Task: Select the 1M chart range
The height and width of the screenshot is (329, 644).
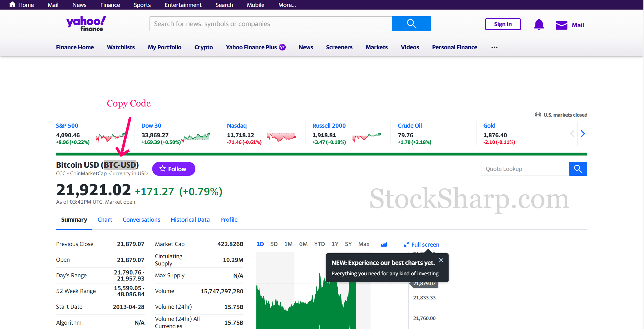Action: tap(288, 244)
